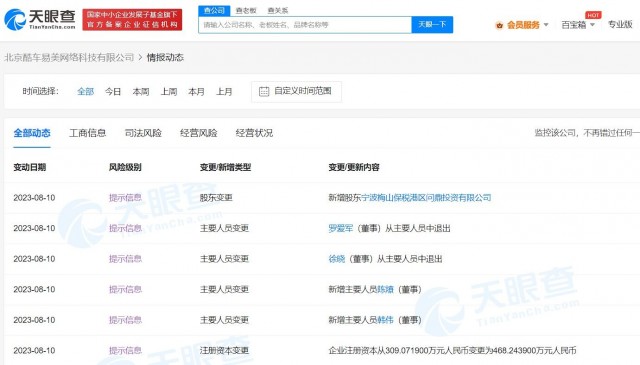This screenshot has height=365, width=640.
Task: Click the calendar icon for custom time range
Action: coord(264,91)
